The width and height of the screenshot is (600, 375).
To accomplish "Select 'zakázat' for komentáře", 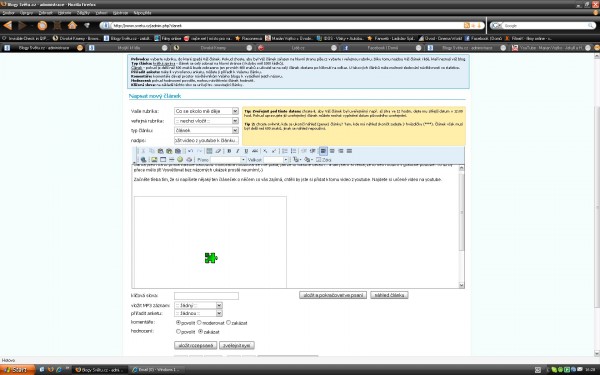I will [228, 323].
